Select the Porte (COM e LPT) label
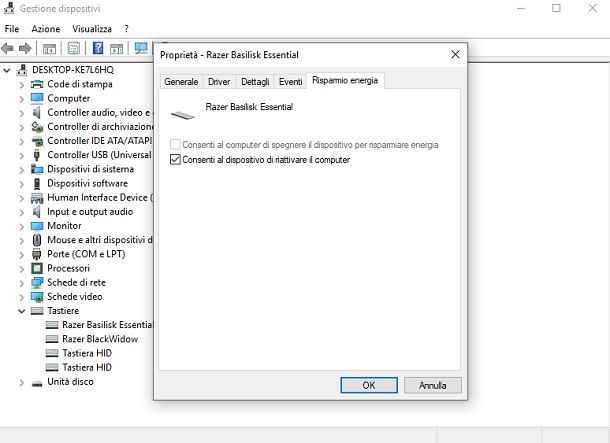The height and width of the screenshot is (443, 610). coord(86,254)
